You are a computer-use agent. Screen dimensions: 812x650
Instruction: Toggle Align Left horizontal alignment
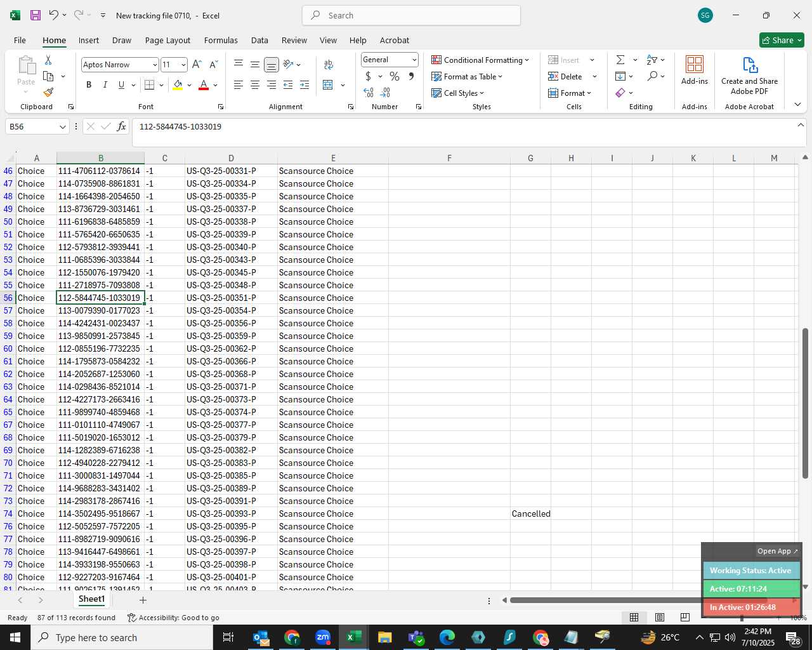239,85
